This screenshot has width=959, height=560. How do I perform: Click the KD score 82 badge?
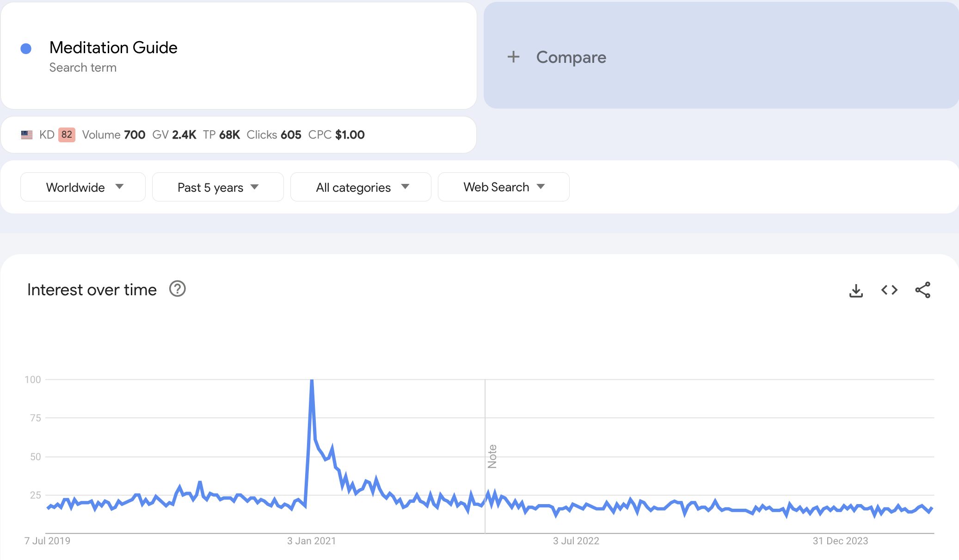pyautogui.click(x=67, y=135)
